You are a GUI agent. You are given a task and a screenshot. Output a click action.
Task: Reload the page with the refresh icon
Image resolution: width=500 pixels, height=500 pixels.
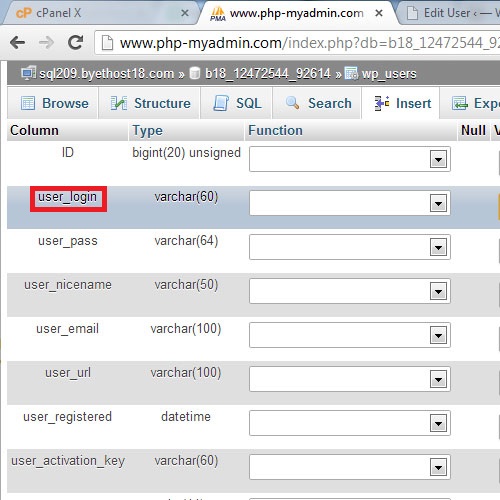pyautogui.click(x=76, y=42)
